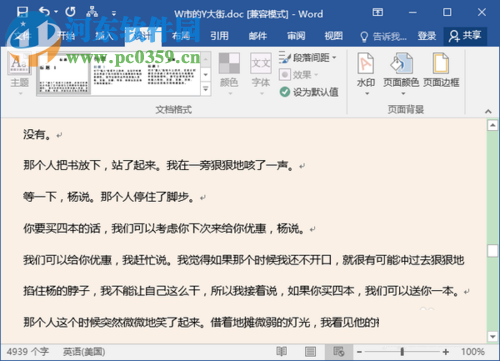Click the 页面边框 (Page Borders) icon
The image size is (500, 361).
(441, 71)
